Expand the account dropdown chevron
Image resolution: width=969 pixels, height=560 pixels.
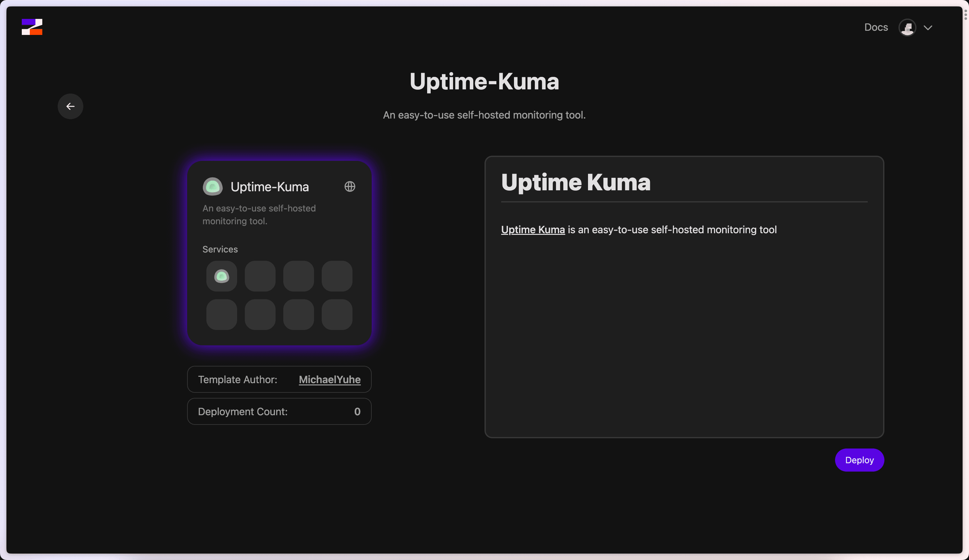tap(928, 28)
